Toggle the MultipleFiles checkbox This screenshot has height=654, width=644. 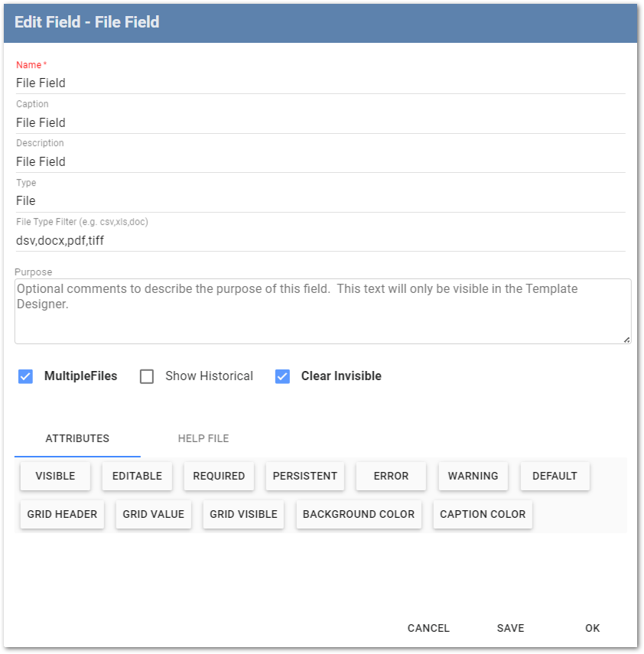[26, 376]
